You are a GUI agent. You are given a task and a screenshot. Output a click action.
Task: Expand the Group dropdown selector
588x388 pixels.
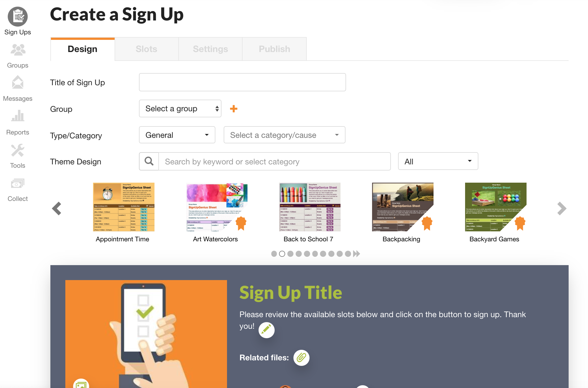click(x=180, y=108)
